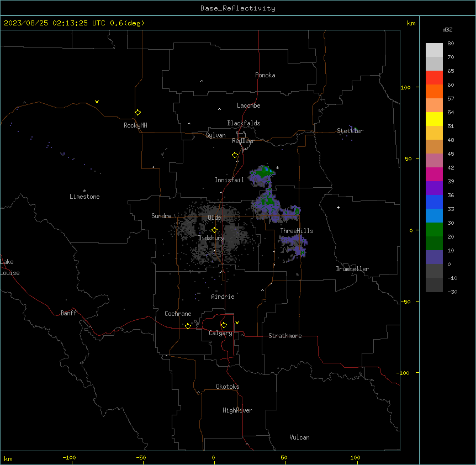Select the yellow diamond marker below RedDeer

point(235,155)
